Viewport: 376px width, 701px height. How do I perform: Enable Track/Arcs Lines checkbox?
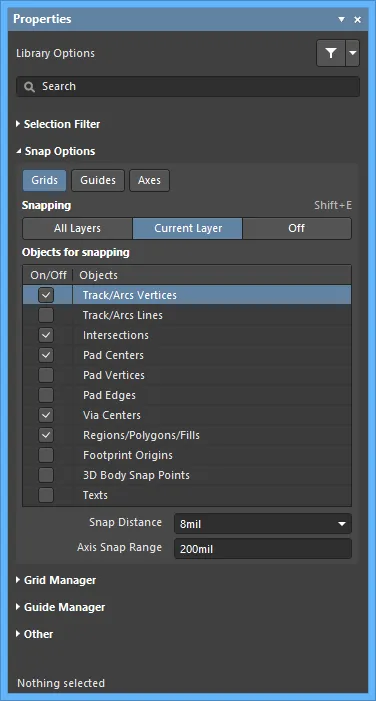coord(46,315)
